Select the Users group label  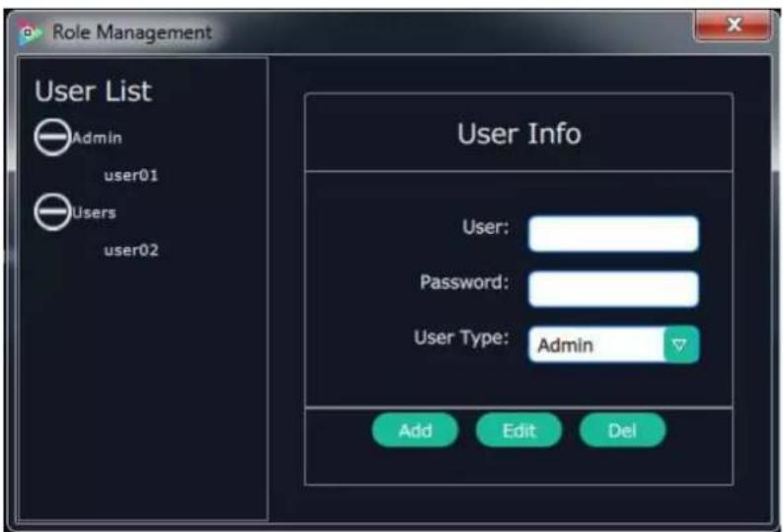click(x=94, y=212)
